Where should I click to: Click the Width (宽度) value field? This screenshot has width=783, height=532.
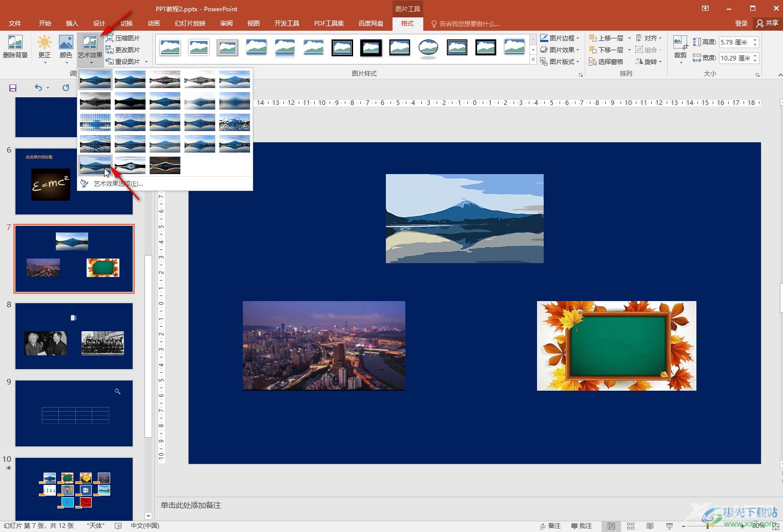coord(734,58)
